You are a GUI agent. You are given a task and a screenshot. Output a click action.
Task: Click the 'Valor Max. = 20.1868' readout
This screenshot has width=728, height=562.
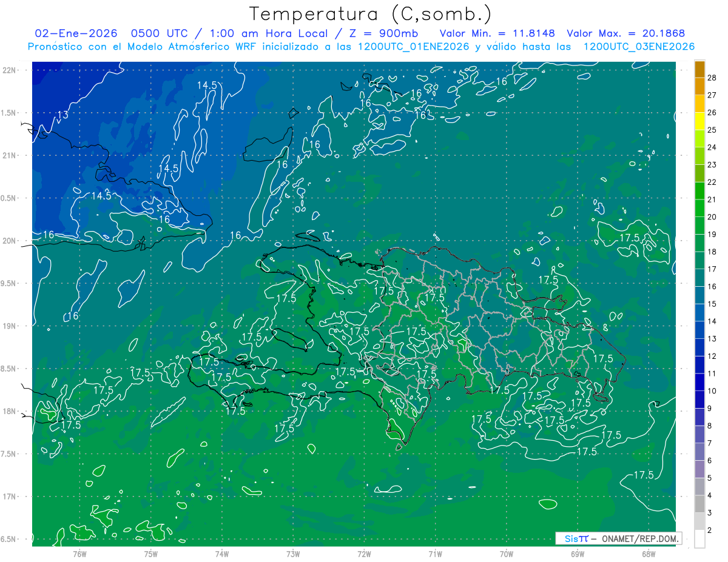tap(625, 33)
